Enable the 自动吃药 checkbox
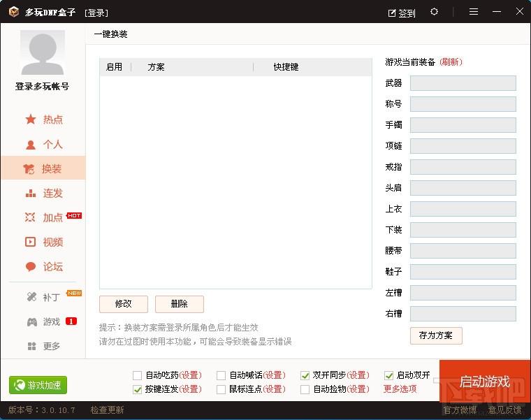The image size is (531, 420). point(138,375)
